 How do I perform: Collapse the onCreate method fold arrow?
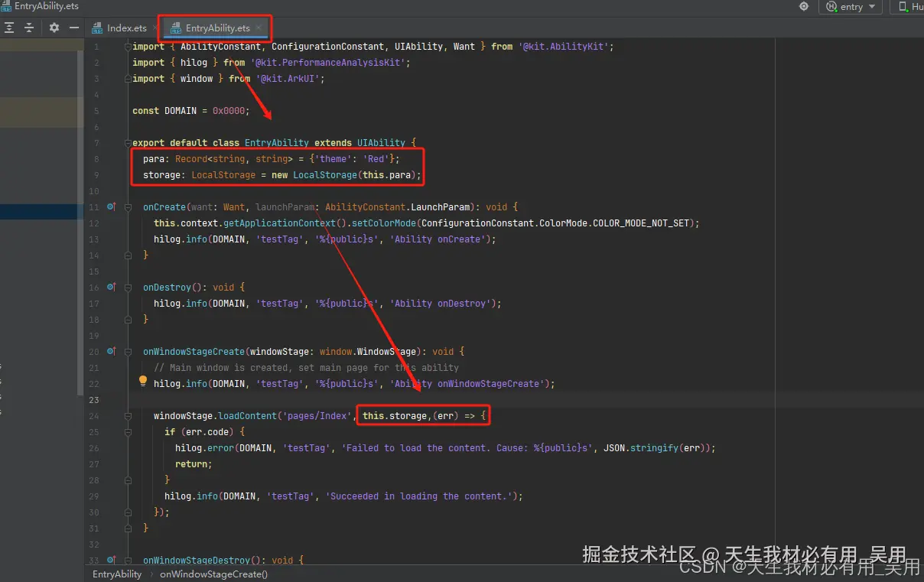click(x=127, y=206)
